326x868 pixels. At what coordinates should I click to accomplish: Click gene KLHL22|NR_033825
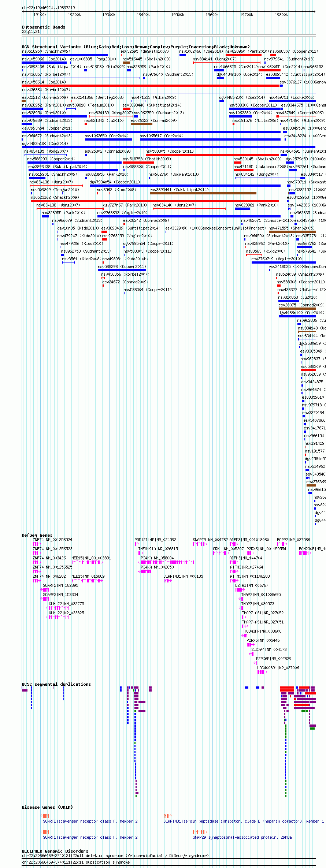pos(58,617)
